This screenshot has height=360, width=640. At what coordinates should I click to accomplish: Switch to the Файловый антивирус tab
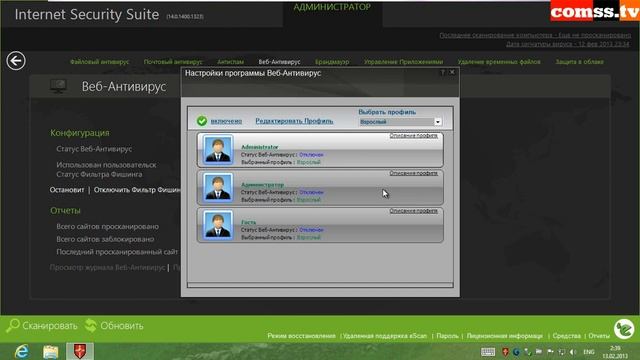100,62
